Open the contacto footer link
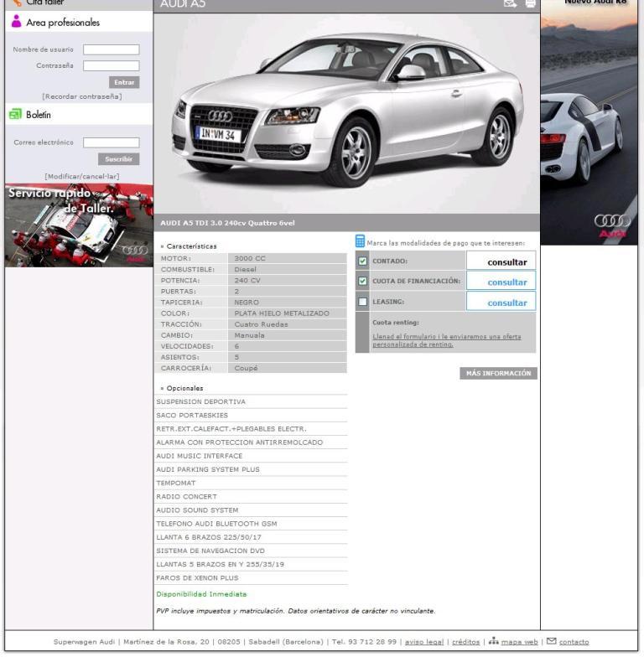644x657 pixels. click(574, 642)
